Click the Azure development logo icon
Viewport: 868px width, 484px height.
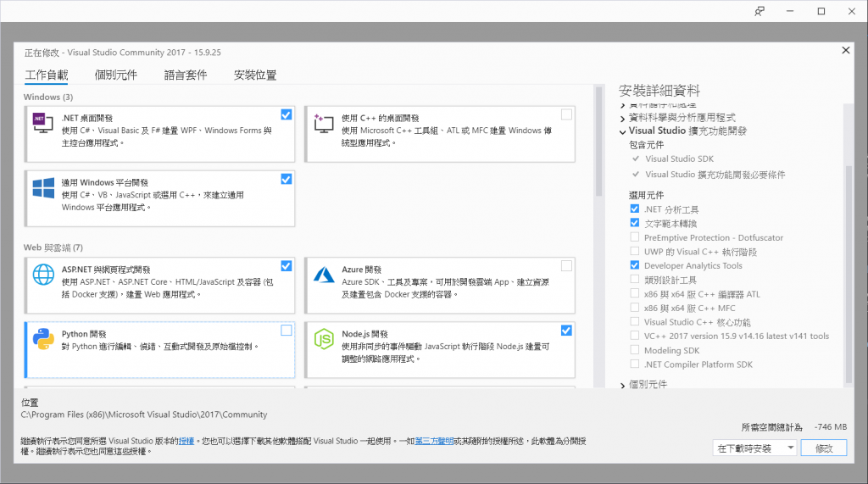pos(324,274)
